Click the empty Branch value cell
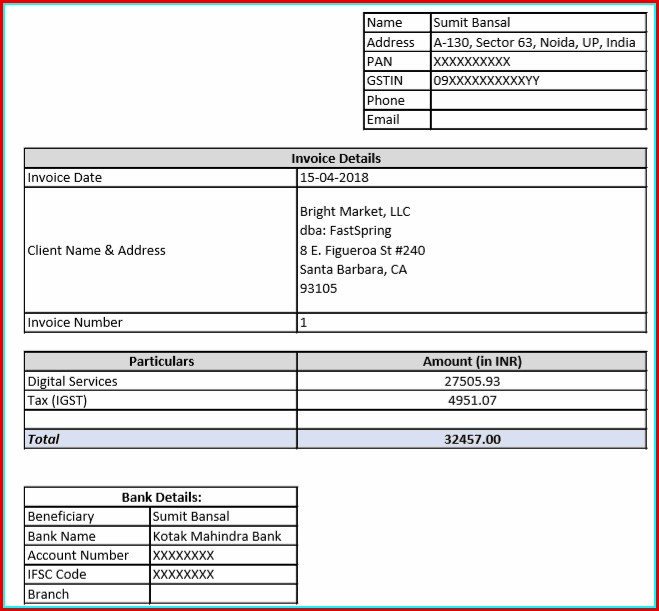 224,594
